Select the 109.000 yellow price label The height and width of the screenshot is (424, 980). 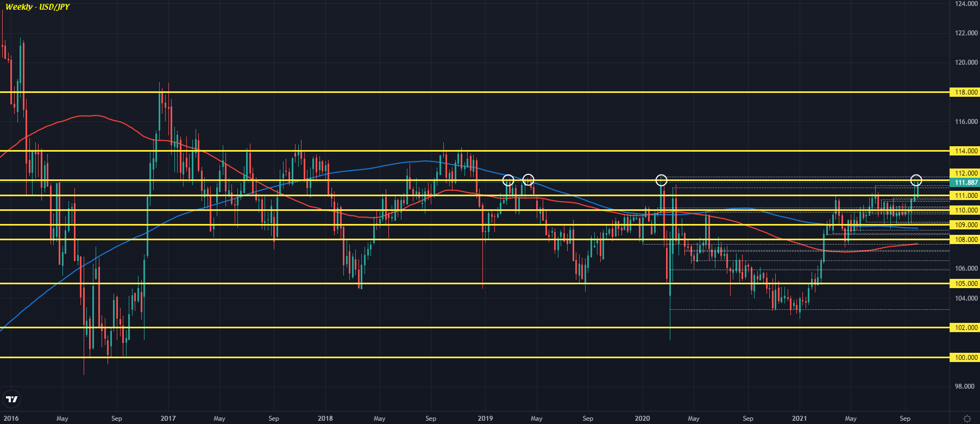point(965,225)
